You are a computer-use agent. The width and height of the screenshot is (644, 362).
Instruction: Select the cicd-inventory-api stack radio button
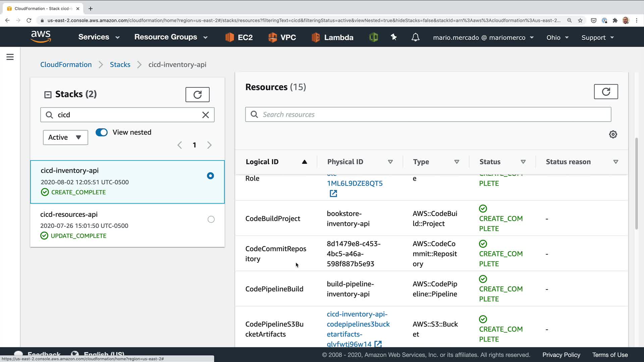point(210,176)
